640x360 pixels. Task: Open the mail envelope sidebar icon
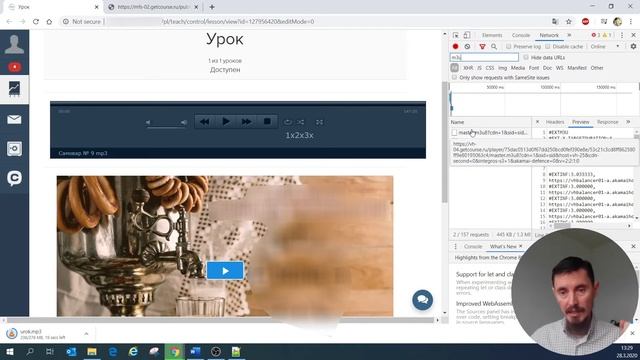(14, 119)
